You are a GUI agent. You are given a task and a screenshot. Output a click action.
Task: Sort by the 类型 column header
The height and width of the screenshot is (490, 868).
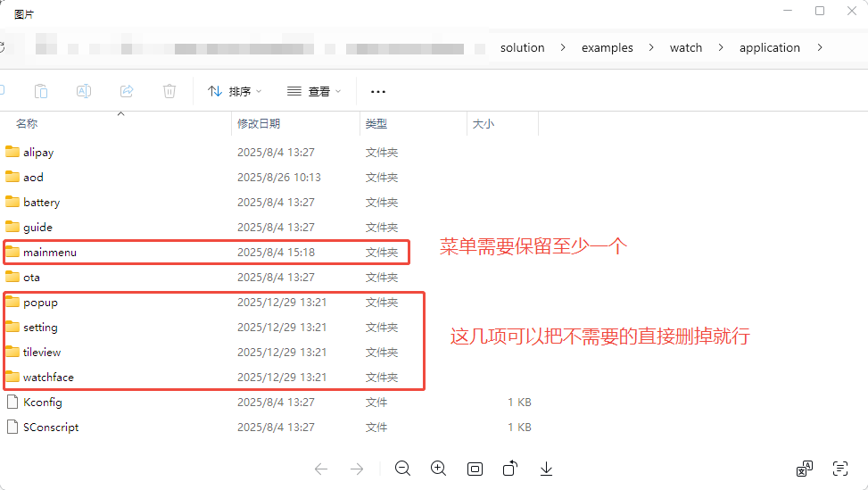tap(376, 124)
